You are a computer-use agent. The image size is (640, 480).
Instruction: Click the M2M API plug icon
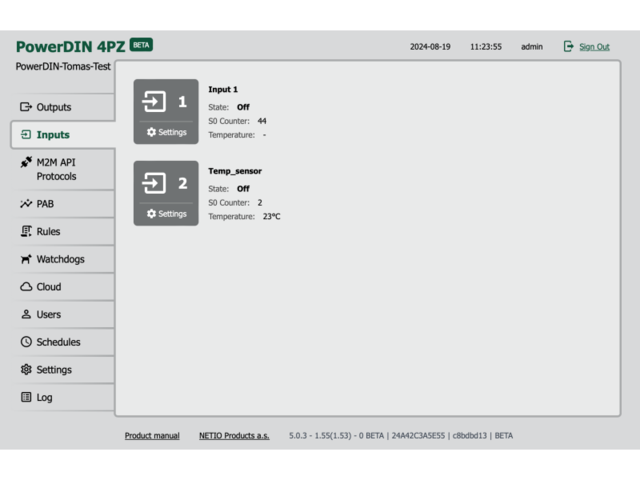(27, 162)
